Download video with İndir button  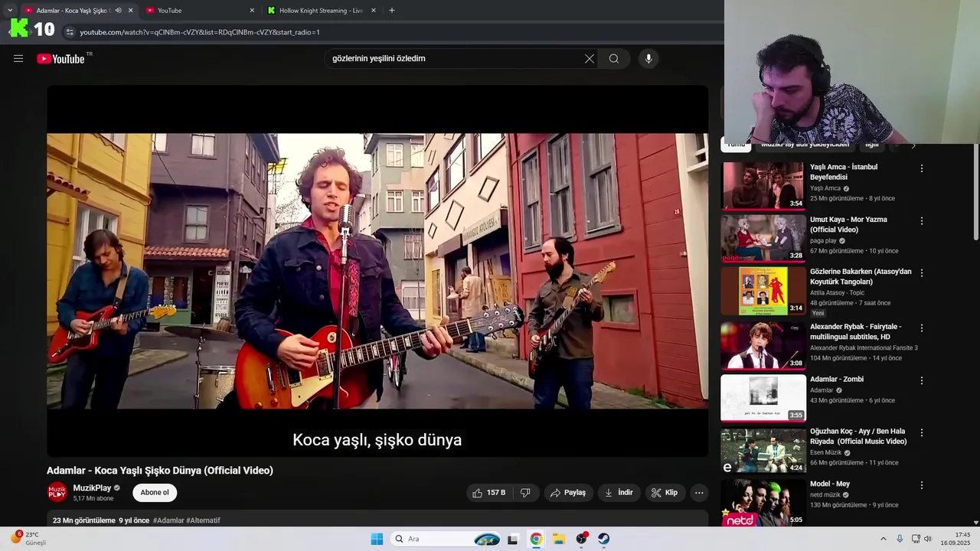click(x=619, y=493)
